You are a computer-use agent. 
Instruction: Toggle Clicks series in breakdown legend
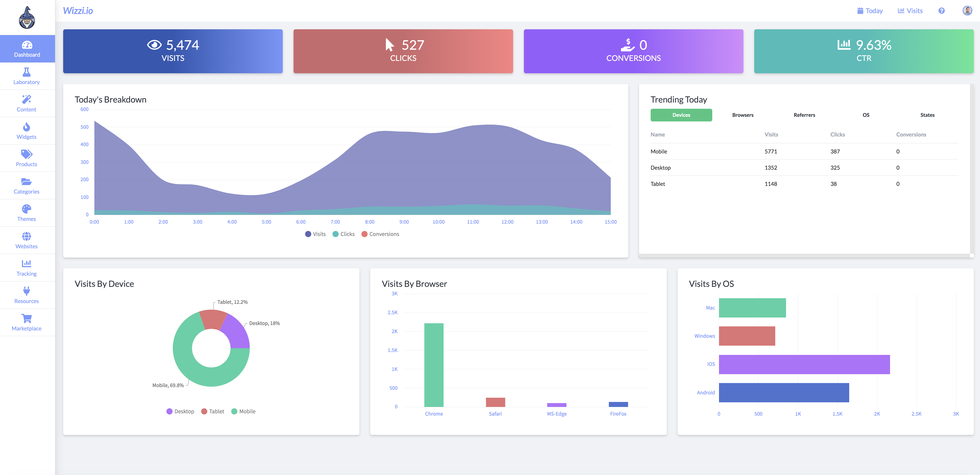[x=344, y=234]
